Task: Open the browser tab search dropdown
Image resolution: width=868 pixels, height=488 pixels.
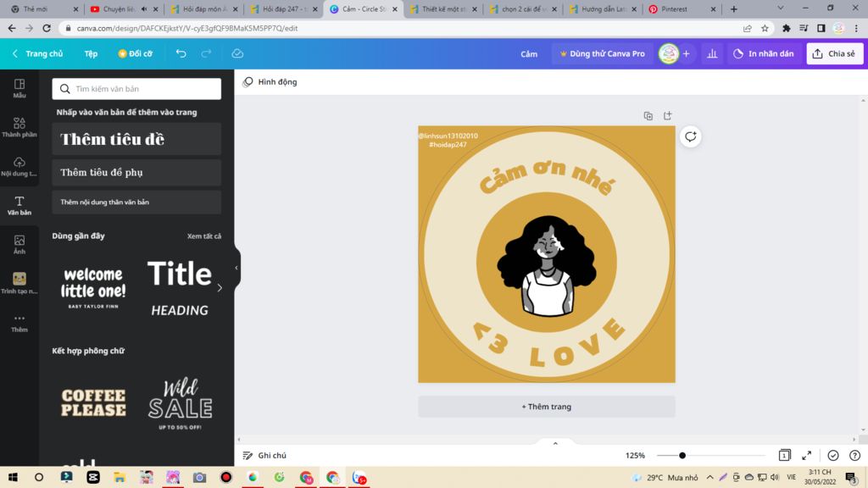Action: click(x=780, y=8)
